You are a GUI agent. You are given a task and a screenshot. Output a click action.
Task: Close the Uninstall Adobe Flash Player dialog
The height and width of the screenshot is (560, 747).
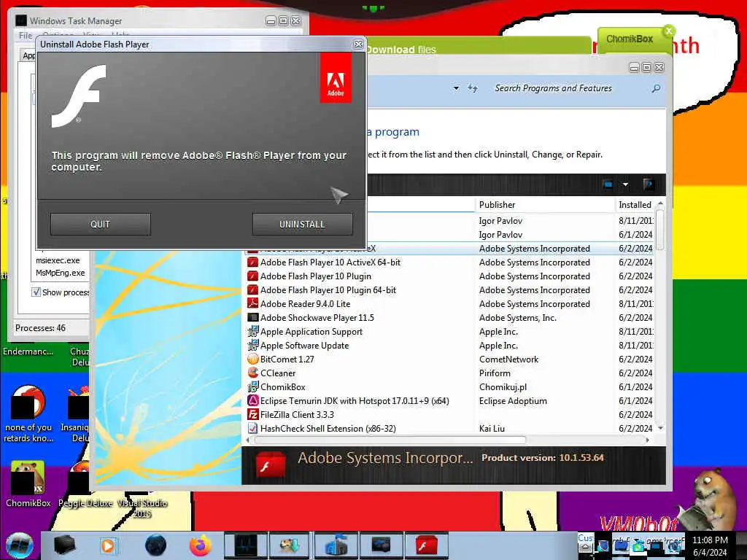point(358,44)
